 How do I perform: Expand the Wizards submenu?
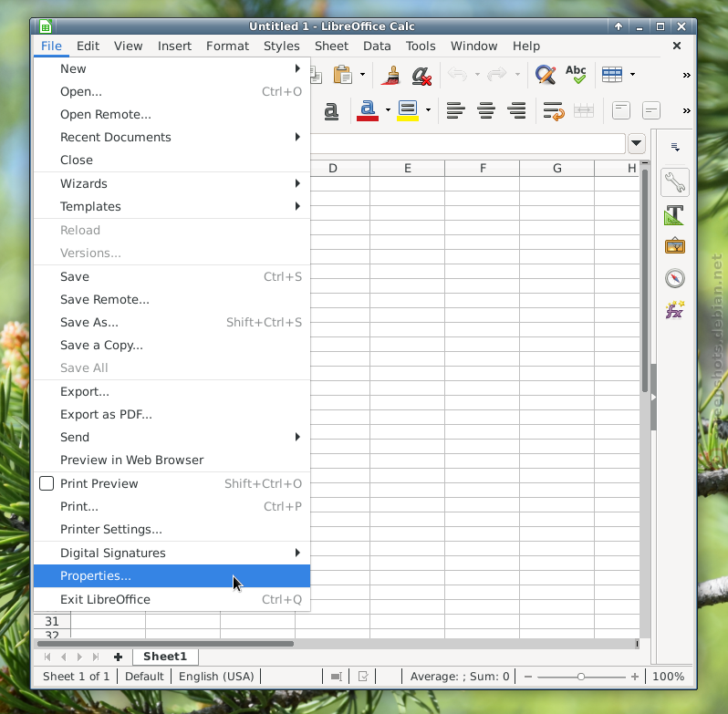tap(297, 183)
